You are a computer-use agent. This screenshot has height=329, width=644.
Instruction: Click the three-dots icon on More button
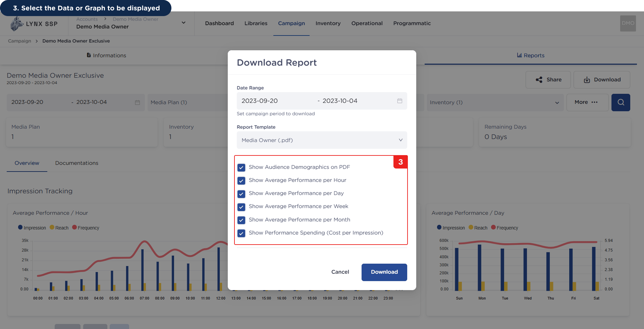(594, 102)
